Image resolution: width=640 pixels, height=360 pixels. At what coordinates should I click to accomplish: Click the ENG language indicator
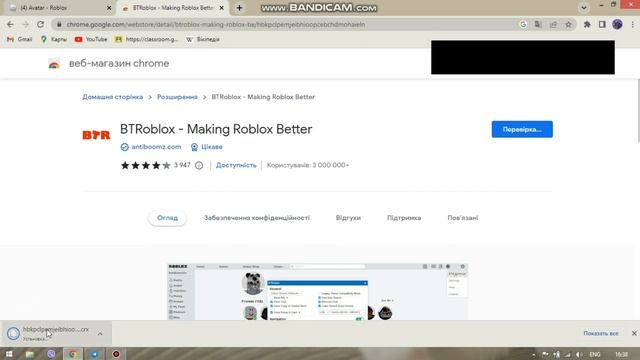595,354
